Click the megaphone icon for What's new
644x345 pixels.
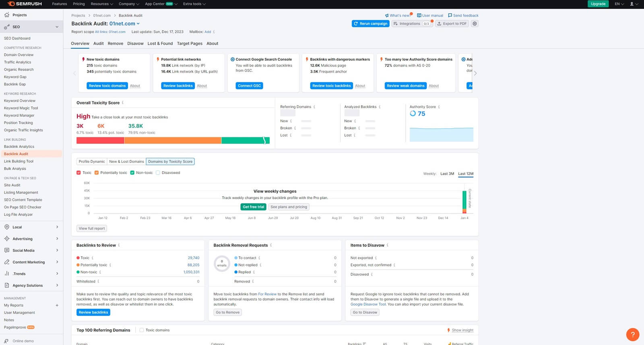(x=387, y=16)
